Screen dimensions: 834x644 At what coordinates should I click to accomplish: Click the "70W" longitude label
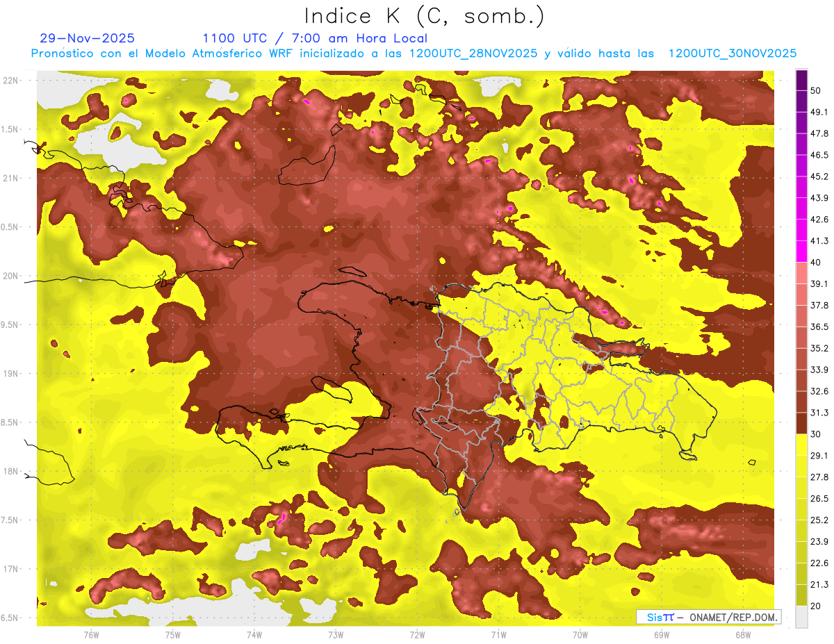[580, 634]
